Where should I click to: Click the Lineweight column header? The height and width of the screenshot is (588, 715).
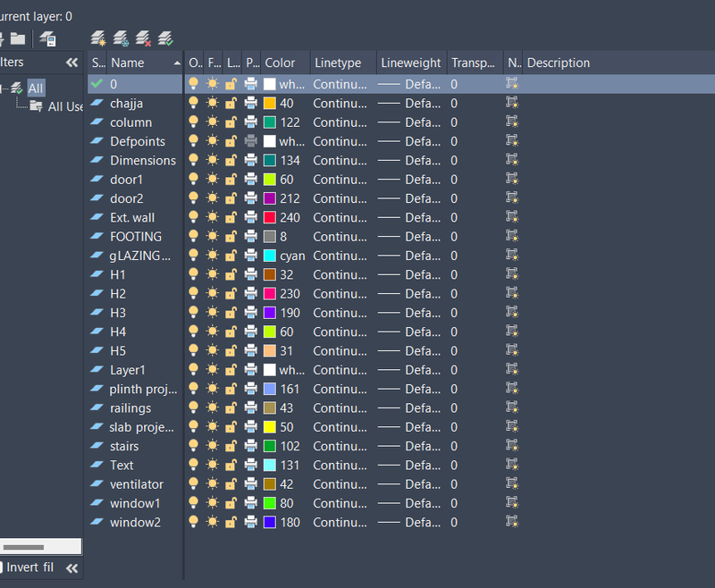point(412,63)
